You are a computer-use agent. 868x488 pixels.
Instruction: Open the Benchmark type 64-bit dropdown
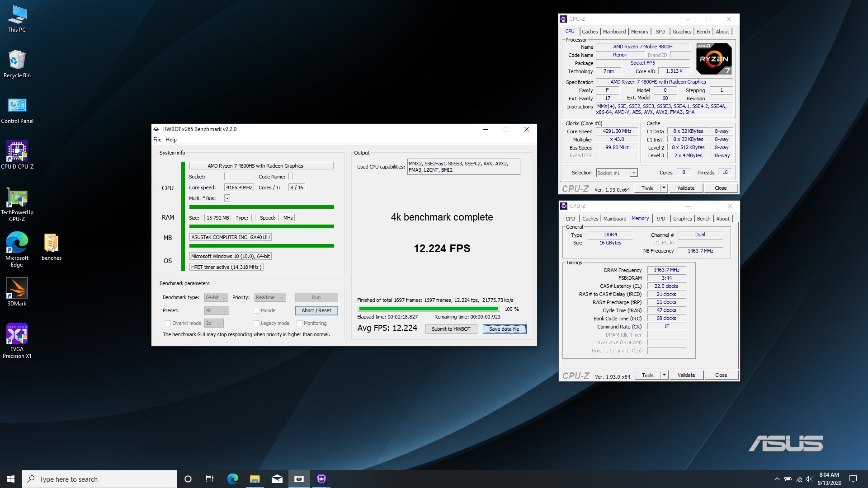coord(216,297)
